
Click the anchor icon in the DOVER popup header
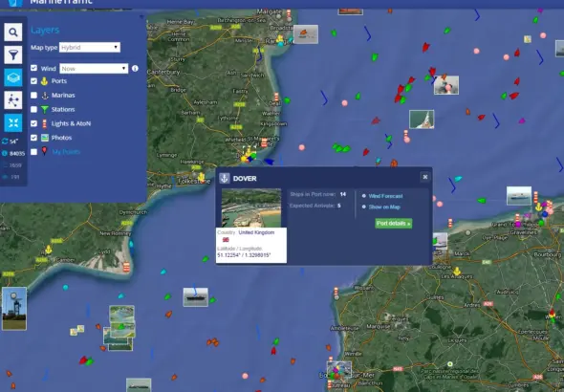click(x=225, y=178)
